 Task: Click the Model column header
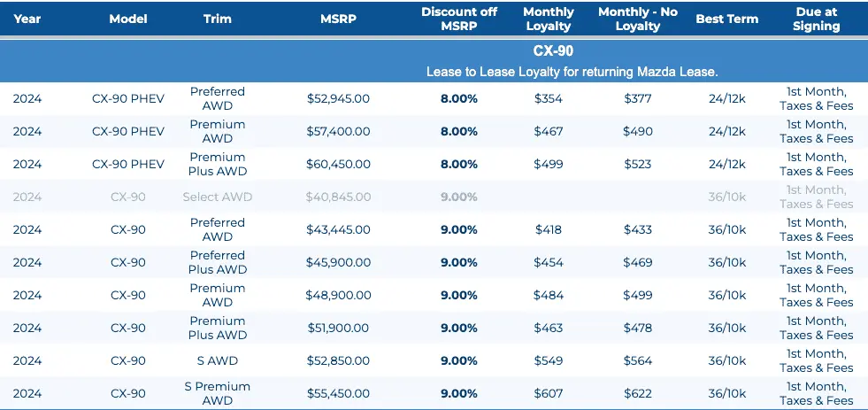(128, 19)
